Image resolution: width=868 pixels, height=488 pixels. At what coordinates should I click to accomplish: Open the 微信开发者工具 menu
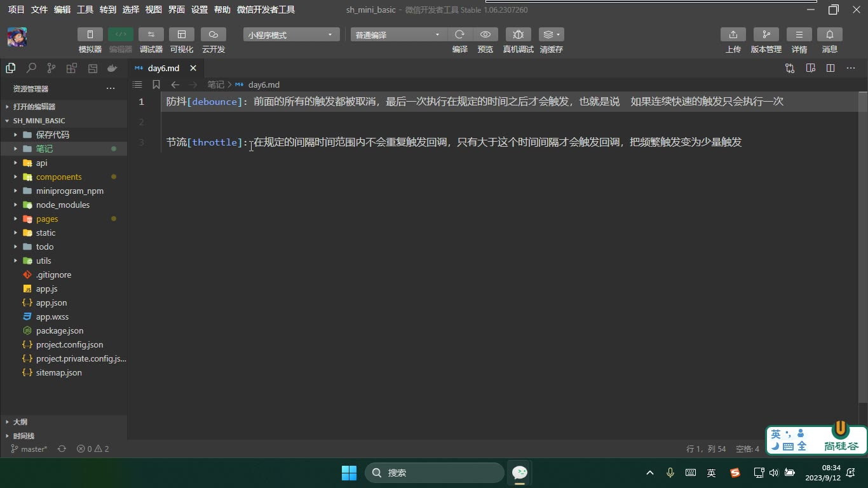click(x=266, y=10)
